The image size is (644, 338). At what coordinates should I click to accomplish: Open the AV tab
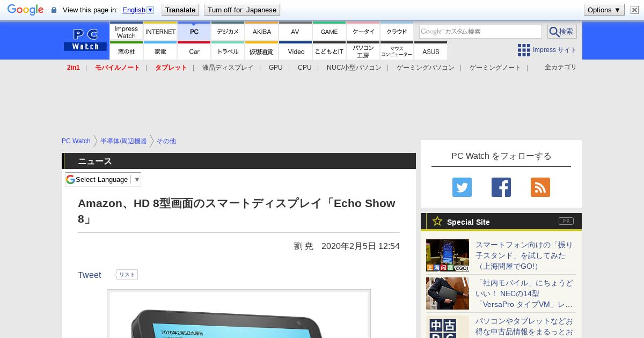pos(295,32)
